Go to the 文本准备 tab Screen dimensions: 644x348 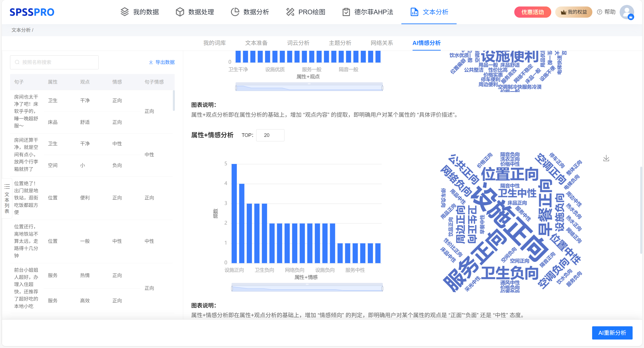pos(256,43)
